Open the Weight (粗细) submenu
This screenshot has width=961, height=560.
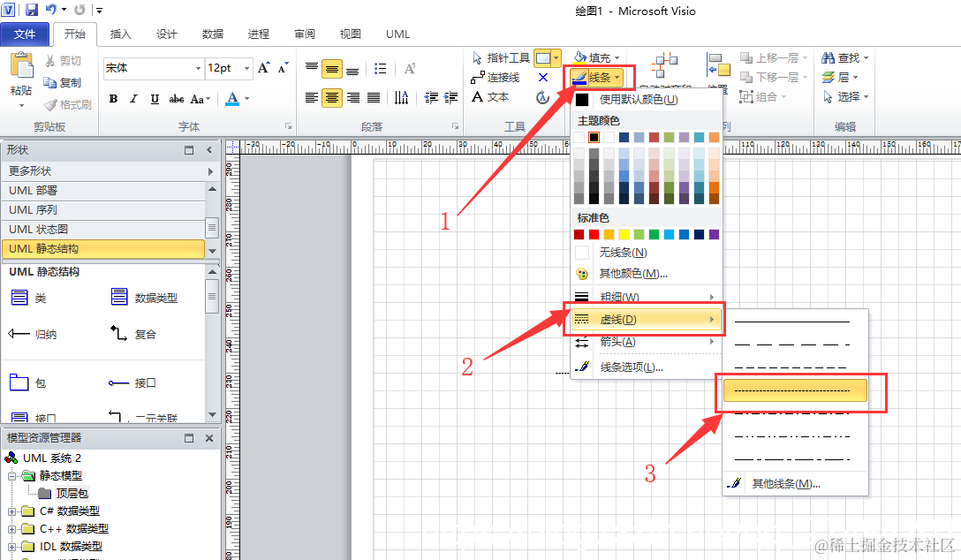click(x=646, y=297)
